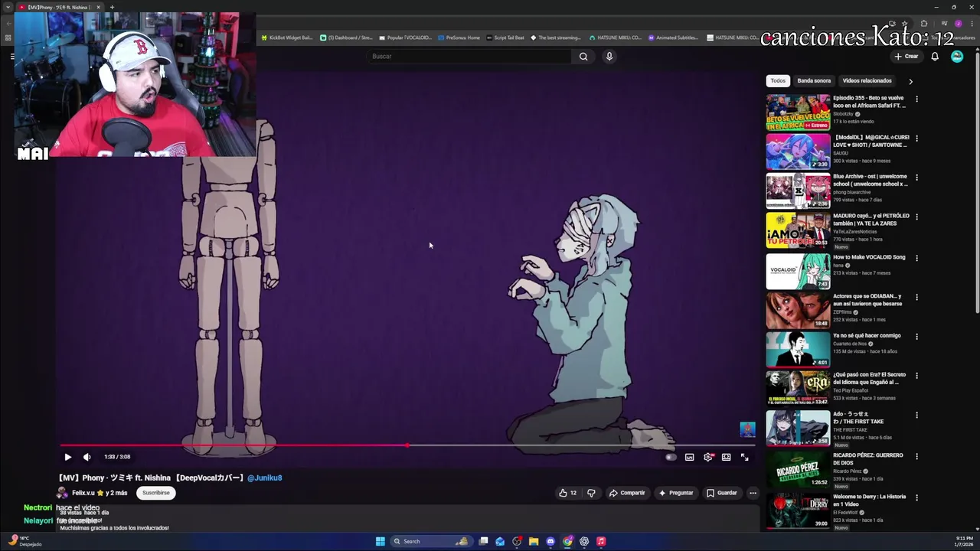The image size is (980, 551).
Task: Open File Explorer from the taskbar
Action: [x=534, y=541]
